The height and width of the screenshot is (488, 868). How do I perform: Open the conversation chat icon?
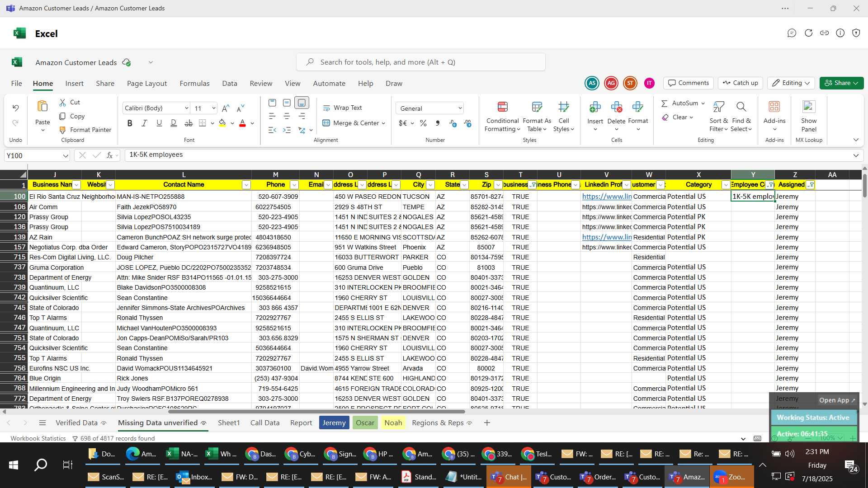tap(792, 33)
